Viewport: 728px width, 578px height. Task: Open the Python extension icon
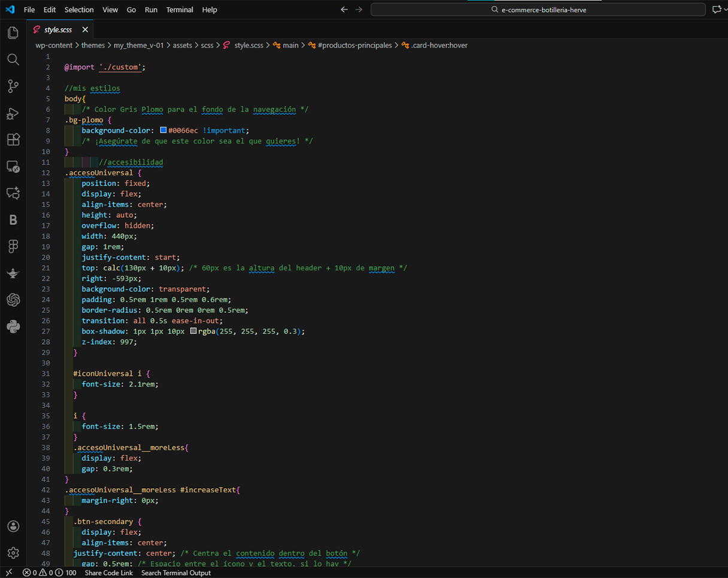pyautogui.click(x=13, y=326)
